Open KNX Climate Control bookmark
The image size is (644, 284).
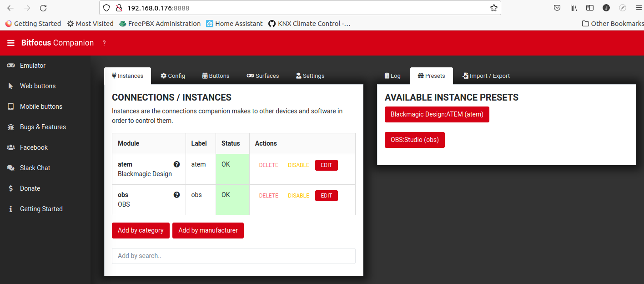click(310, 24)
